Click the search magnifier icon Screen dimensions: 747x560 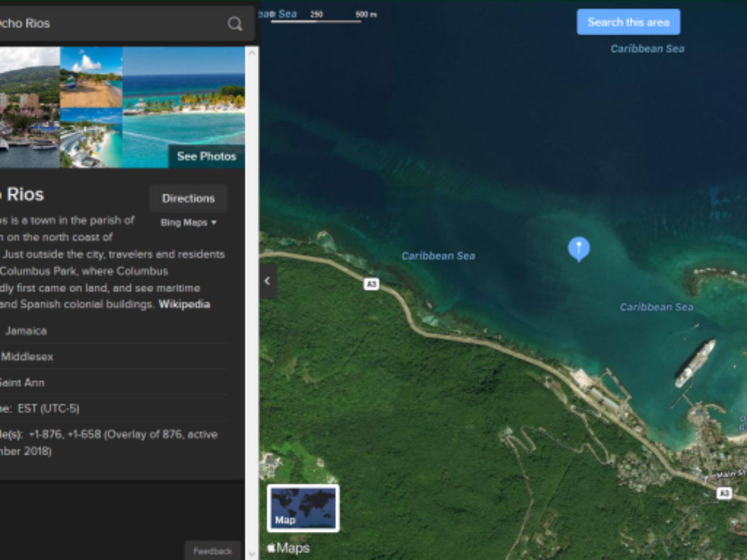tap(235, 24)
